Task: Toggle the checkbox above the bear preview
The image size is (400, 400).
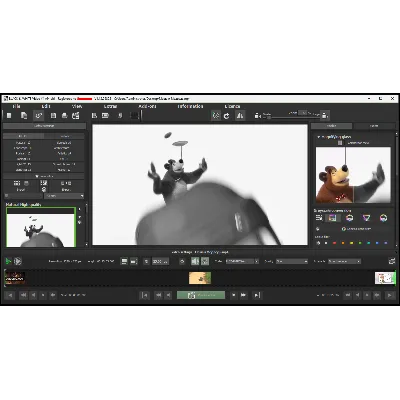Action: point(340,143)
